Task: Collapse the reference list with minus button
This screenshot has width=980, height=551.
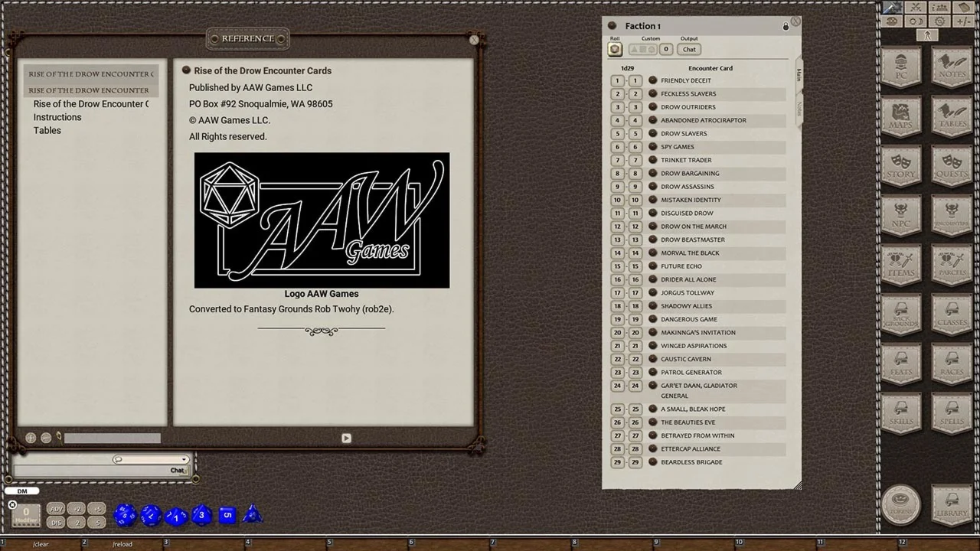Action: pos(46,438)
